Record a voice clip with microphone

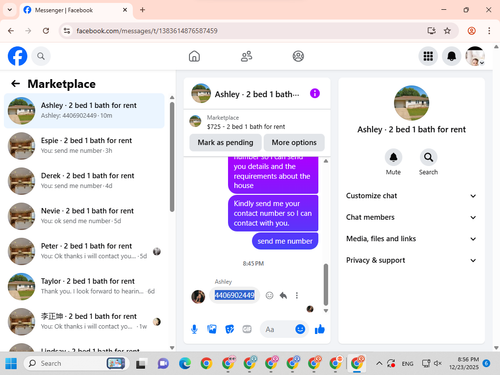point(194,329)
